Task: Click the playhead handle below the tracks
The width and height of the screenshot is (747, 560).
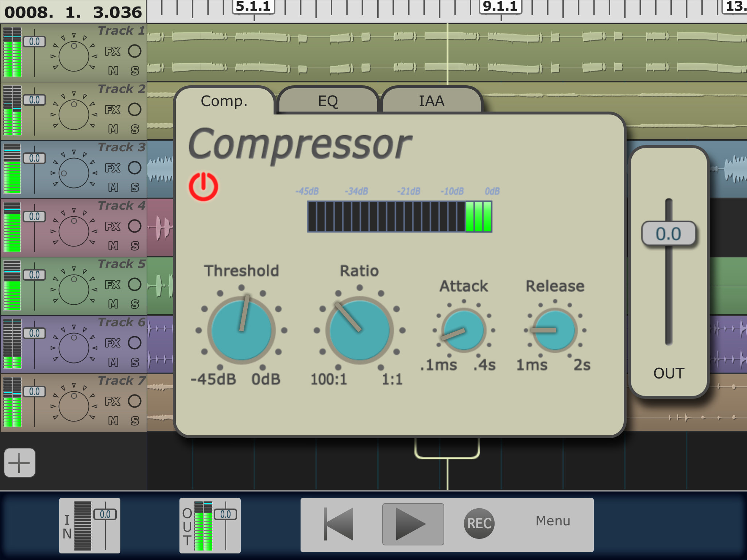Action: click(x=447, y=448)
